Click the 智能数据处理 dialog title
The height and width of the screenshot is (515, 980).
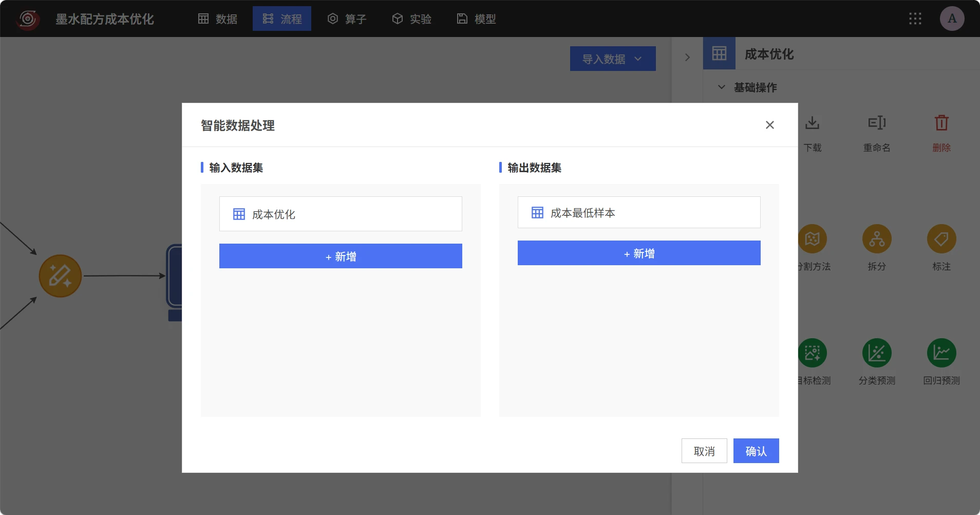tap(238, 125)
